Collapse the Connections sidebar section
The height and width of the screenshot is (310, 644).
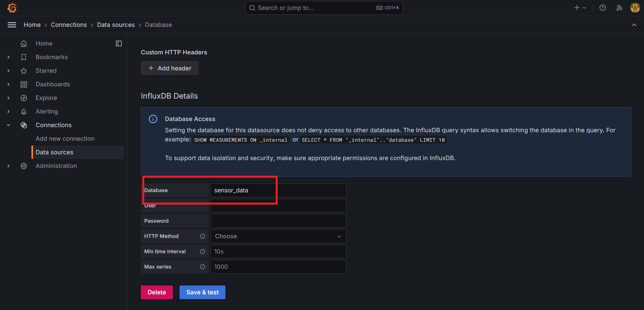tap(8, 125)
